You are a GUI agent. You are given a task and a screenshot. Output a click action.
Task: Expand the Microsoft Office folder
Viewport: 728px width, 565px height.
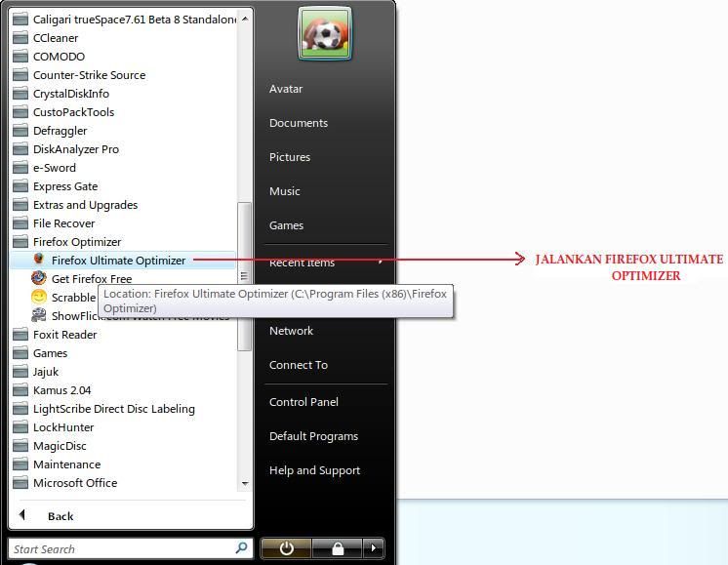pos(65,483)
